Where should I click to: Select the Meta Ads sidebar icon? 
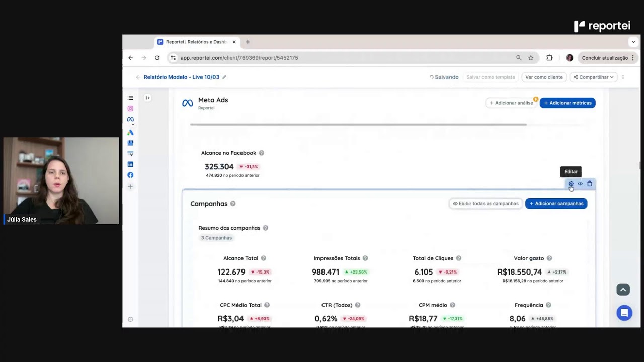coord(130,119)
